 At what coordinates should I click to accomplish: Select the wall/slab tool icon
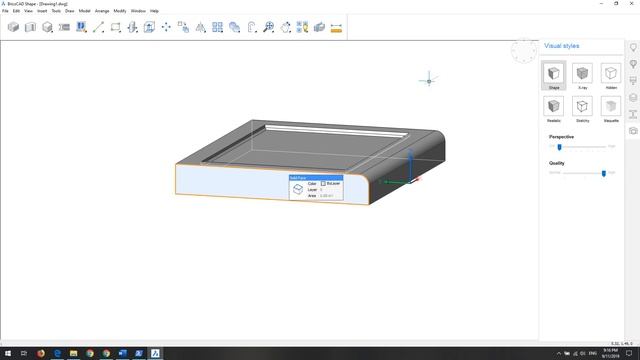(30, 27)
